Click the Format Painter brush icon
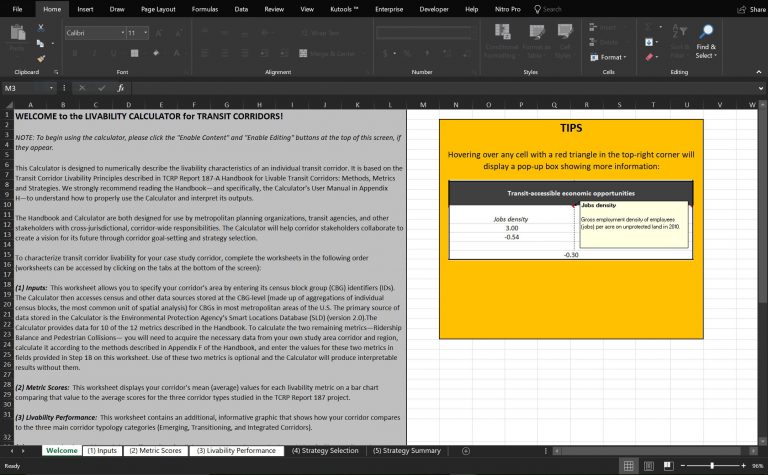 (41, 57)
